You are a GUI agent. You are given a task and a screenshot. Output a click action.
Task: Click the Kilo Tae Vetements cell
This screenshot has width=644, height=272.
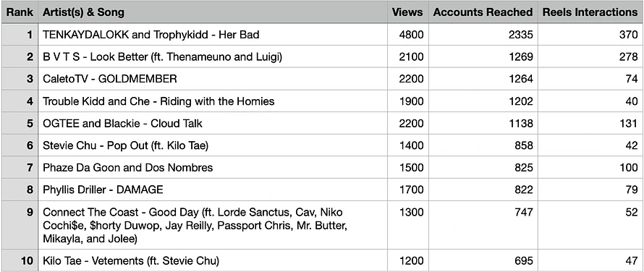(x=212, y=260)
